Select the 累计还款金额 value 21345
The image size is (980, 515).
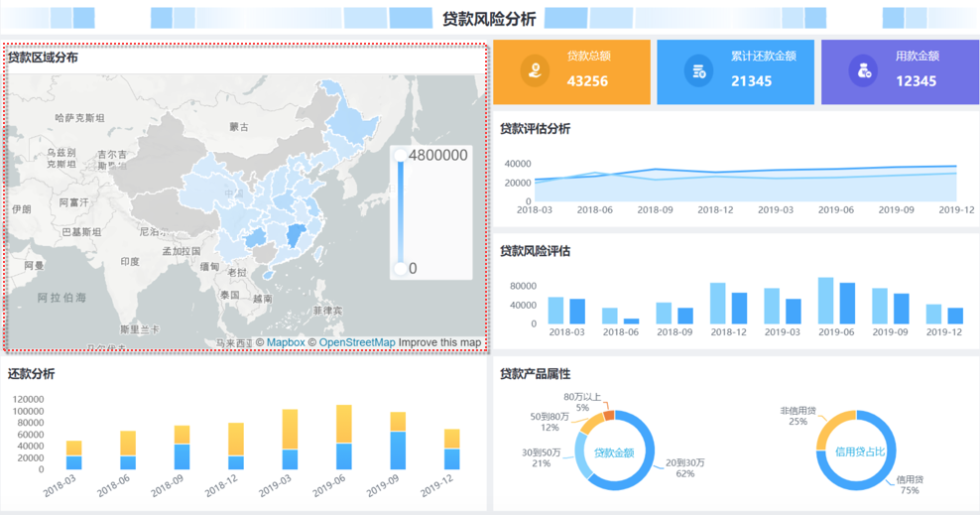751,81
